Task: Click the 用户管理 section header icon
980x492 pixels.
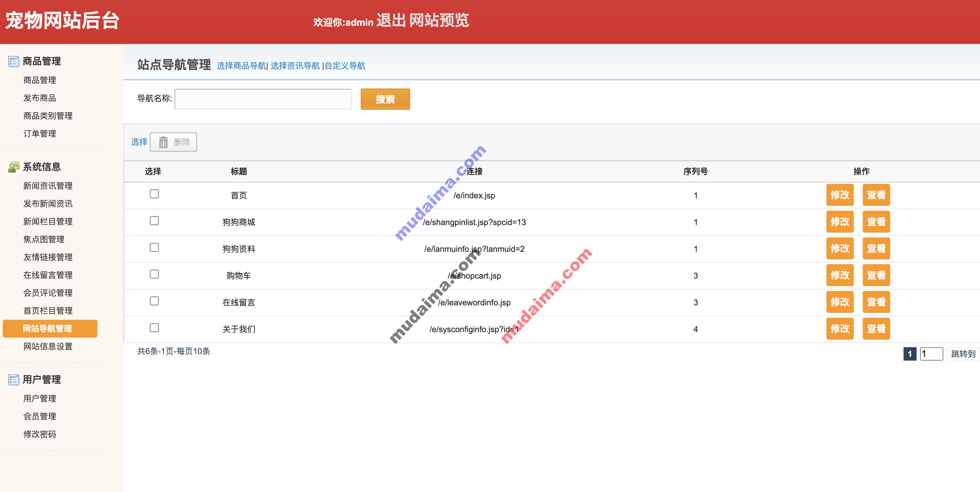Action: coord(13,379)
